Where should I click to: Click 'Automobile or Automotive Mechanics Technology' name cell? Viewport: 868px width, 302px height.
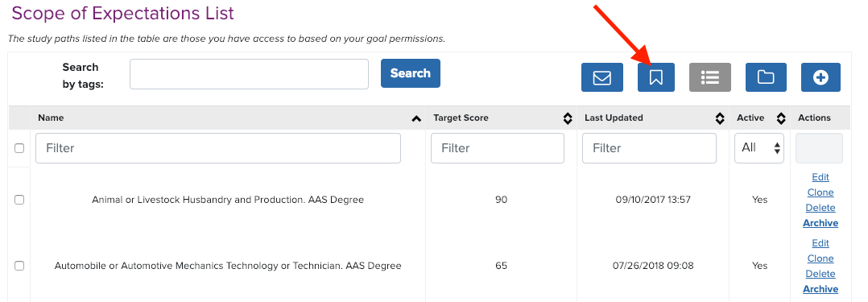click(228, 266)
